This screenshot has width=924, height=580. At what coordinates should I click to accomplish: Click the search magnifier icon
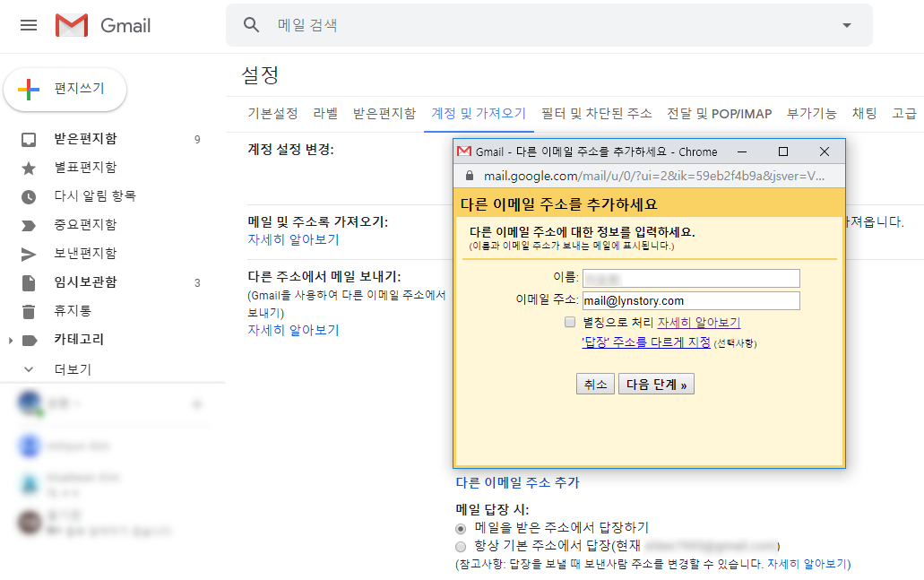click(252, 25)
